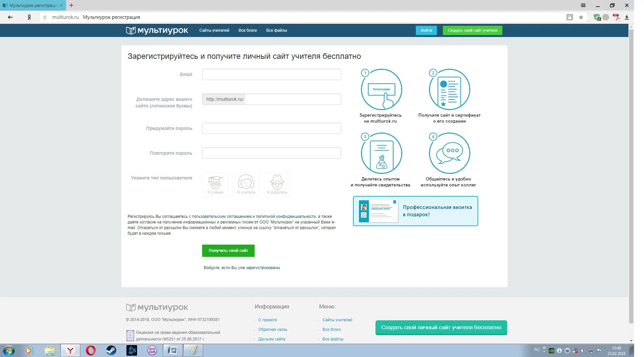Open the 'Сайты учителей' menu item
This screenshot has height=357, width=644.
[x=214, y=30]
